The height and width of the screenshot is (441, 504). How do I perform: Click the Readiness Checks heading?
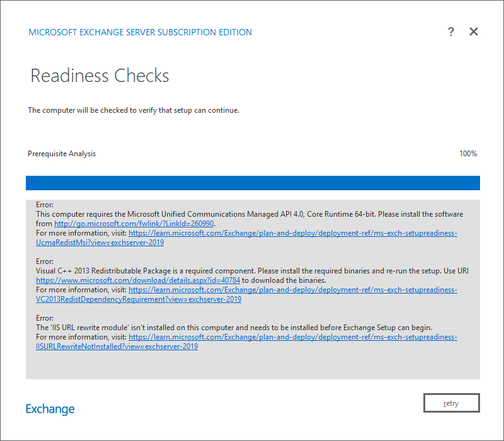click(x=100, y=76)
